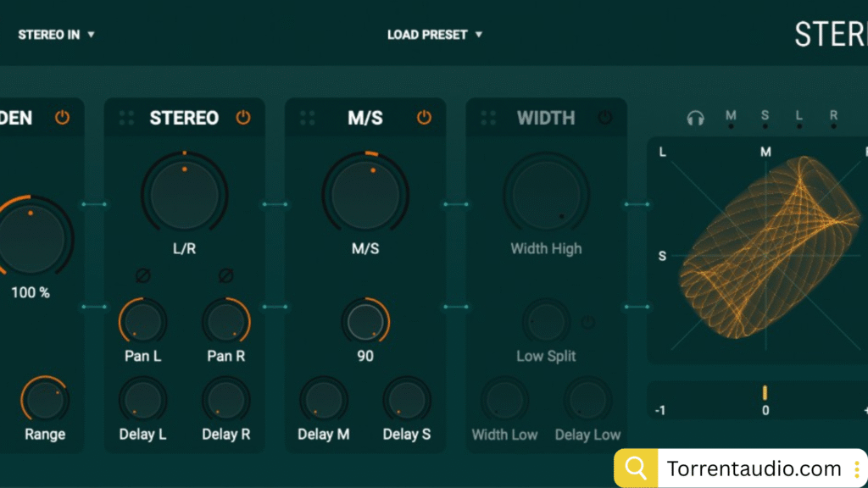
Task: Click the Torrentaudio search magnifier icon
Action: (635, 469)
